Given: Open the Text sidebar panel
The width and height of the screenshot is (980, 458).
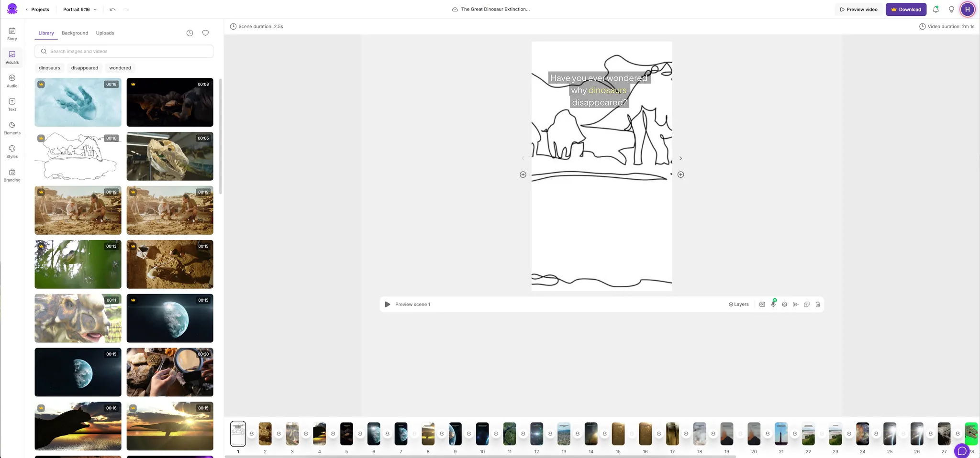Looking at the screenshot, I should point(12,104).
